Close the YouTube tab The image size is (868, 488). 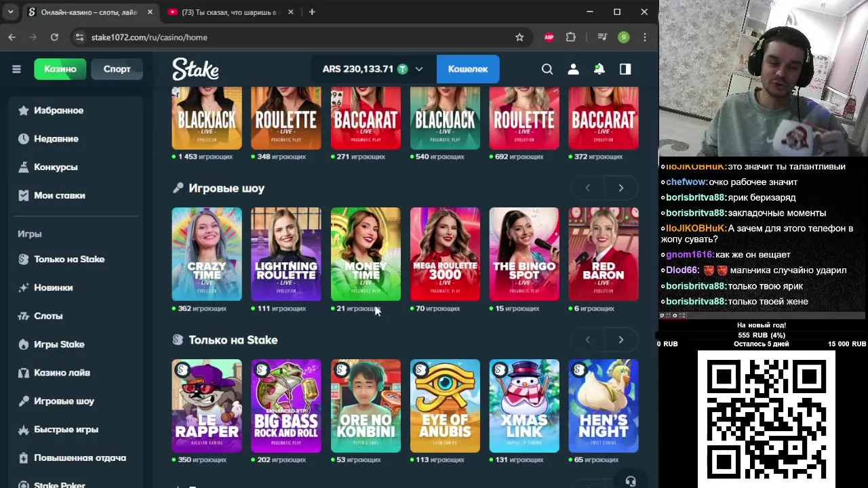click(x=291, y=12)
